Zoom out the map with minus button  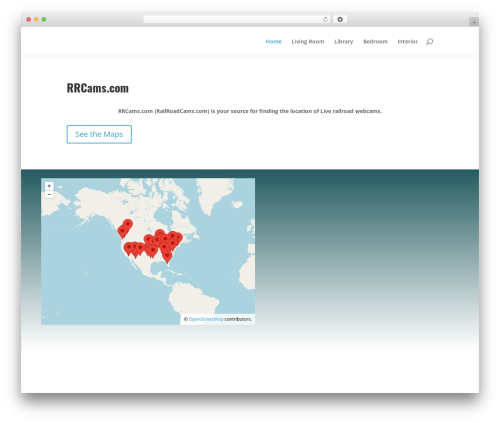pyautogui.click(x=49, y=194)
